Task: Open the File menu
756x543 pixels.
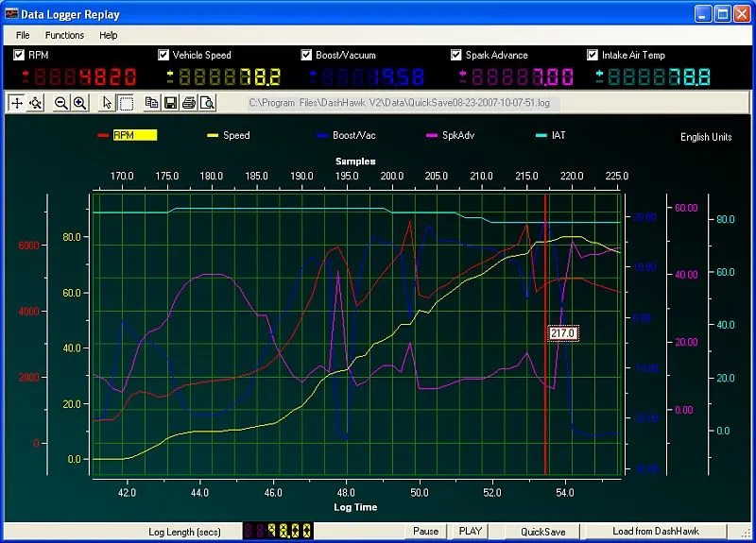Action: point(23,35)
